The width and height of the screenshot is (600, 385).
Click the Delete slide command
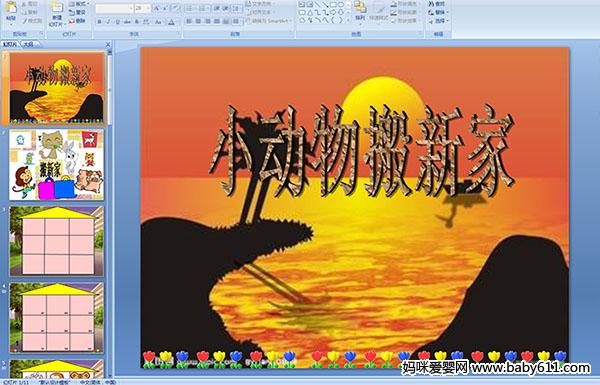click(x=77, y=21)
